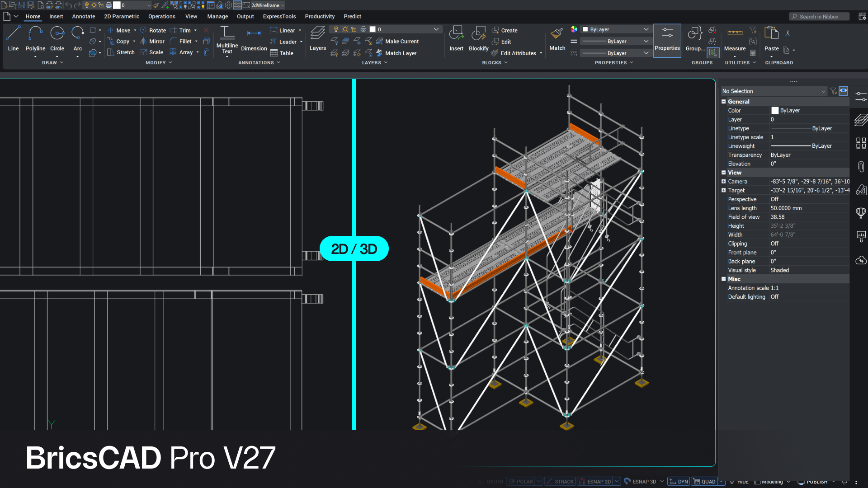Click the Move button
The image size is (868, 488).
(x=119, y=30)
